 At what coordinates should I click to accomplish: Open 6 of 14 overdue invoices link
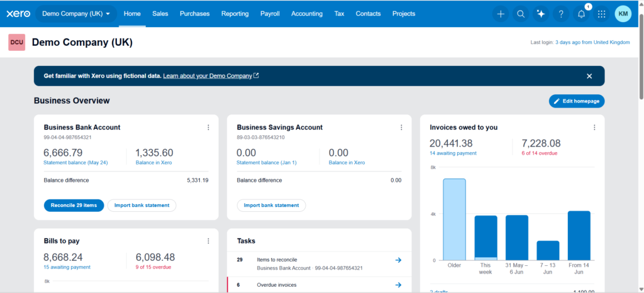tap(539, 153)
